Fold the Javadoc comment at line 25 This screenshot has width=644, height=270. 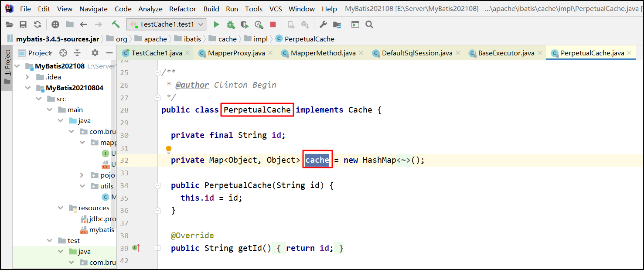[x=157, y=72]
